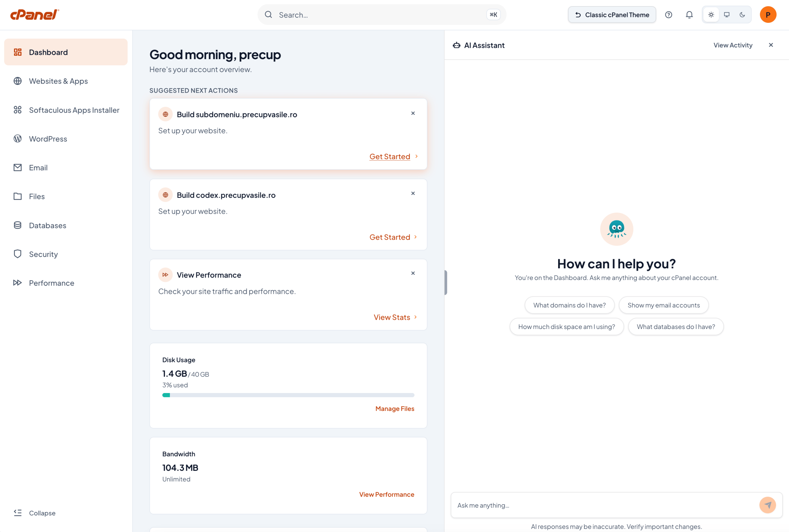This screenshot has height=532, width=789.
Task: Click the cPanel logo
Action: click(x=35, y=14)
